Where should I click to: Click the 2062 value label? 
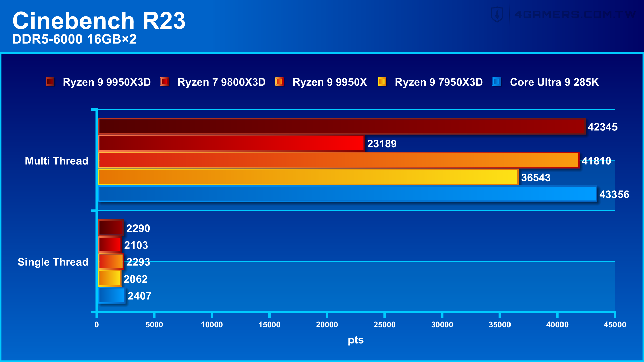136,279
